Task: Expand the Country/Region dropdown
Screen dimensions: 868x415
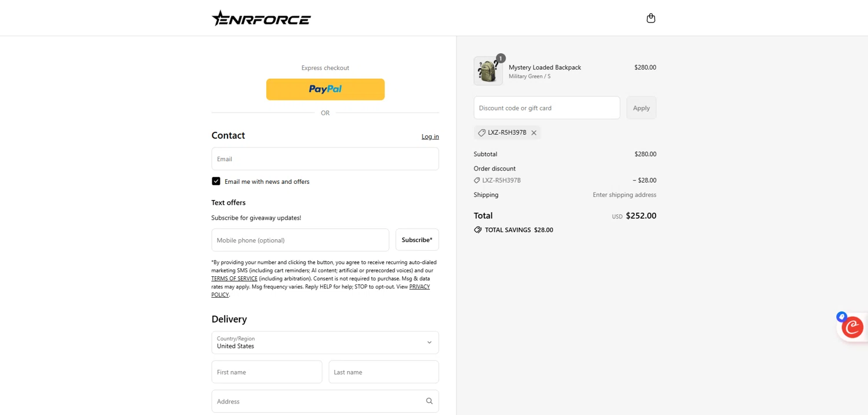Action: (x=325, y=343)
